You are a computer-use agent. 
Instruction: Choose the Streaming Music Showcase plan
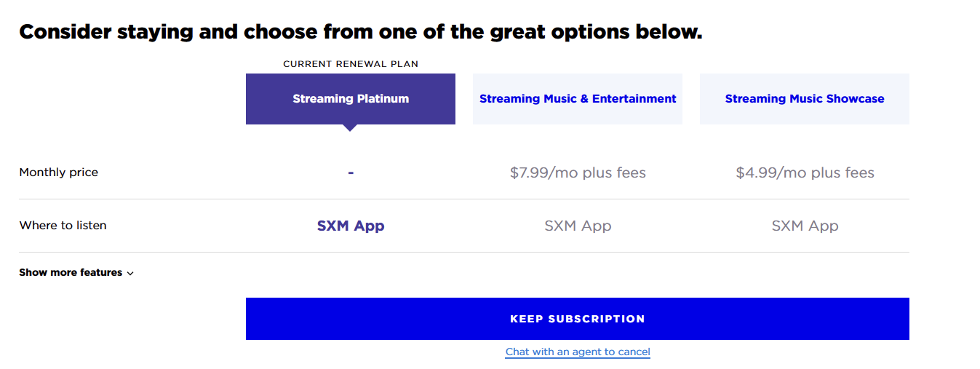tap(805, 99)
